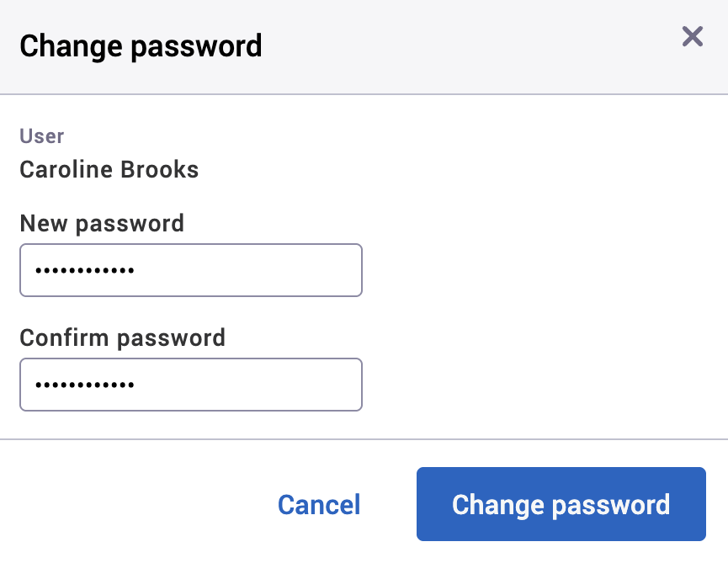The width and height of the screenshot is (728, 563).
Task: Focus the masked New password entry box
Action: 190,269
